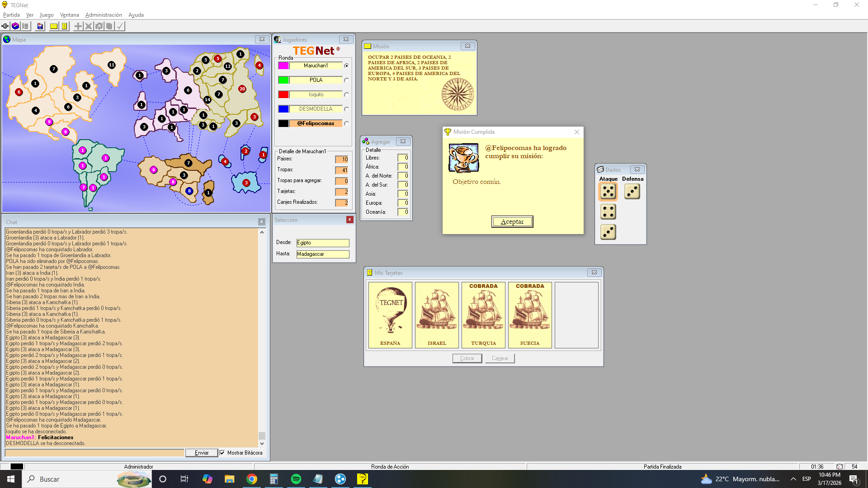Open the Juego menu
The image size is (868, 488).
click(x=47, y=15)
